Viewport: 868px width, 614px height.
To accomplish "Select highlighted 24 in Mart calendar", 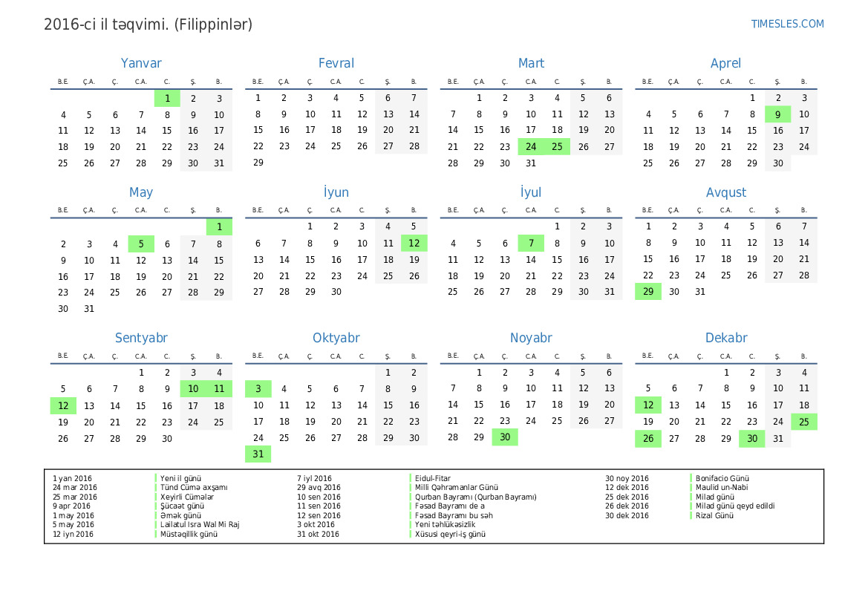I will tap(531, 147).
